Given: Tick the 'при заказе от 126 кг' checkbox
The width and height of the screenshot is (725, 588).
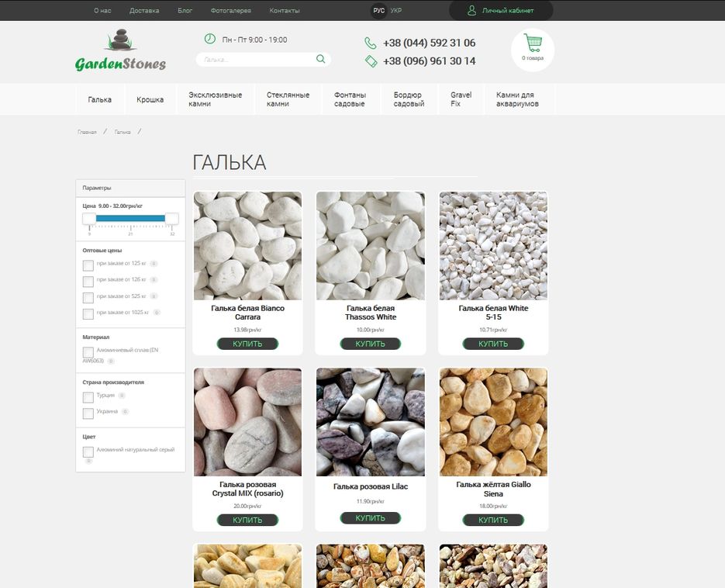Looking at the screenshot, I should [x=88, y=282].
